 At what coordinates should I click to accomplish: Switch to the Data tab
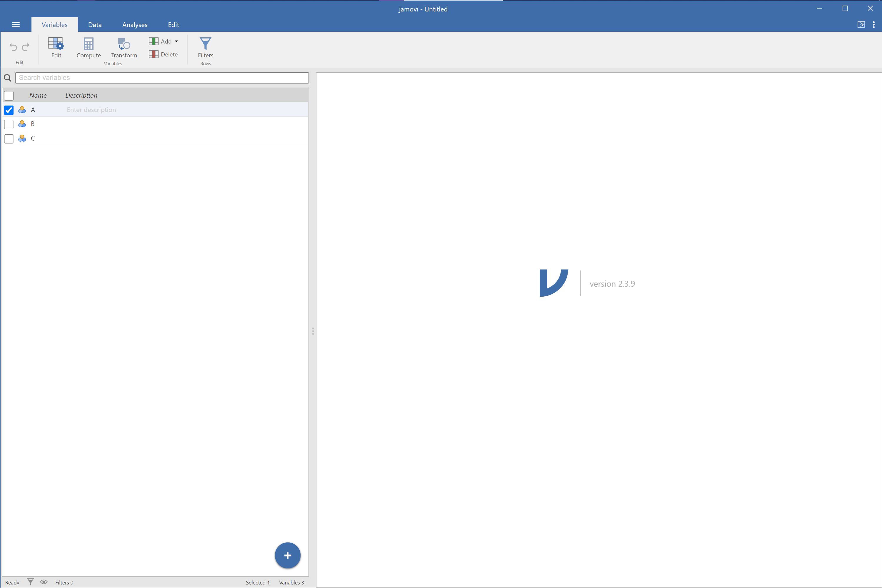point(95,25)
